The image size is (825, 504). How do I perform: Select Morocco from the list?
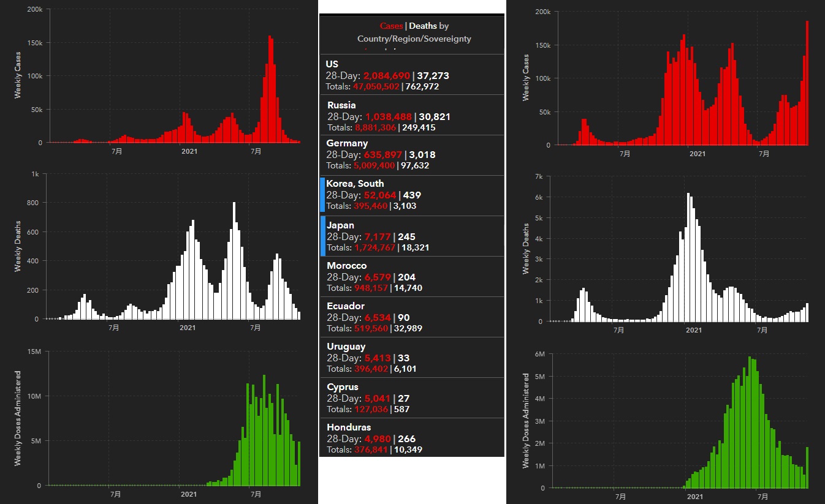(x=411, y=277)
